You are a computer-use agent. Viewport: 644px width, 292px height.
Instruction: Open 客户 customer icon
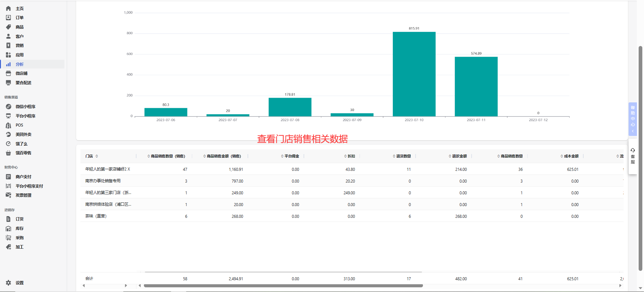click(8, 36)
